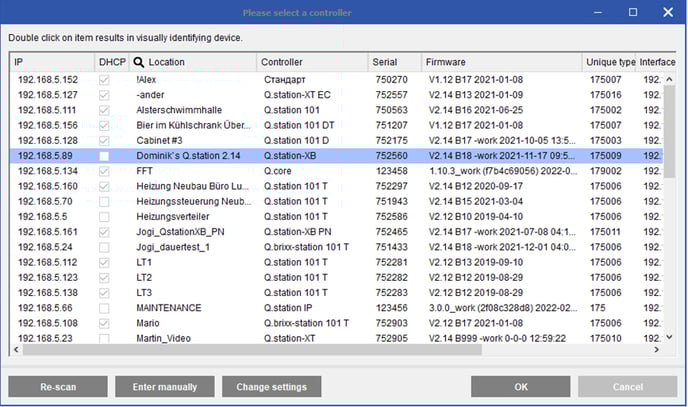
Task: Click the Controller column header
Action: tap(310, 62)
